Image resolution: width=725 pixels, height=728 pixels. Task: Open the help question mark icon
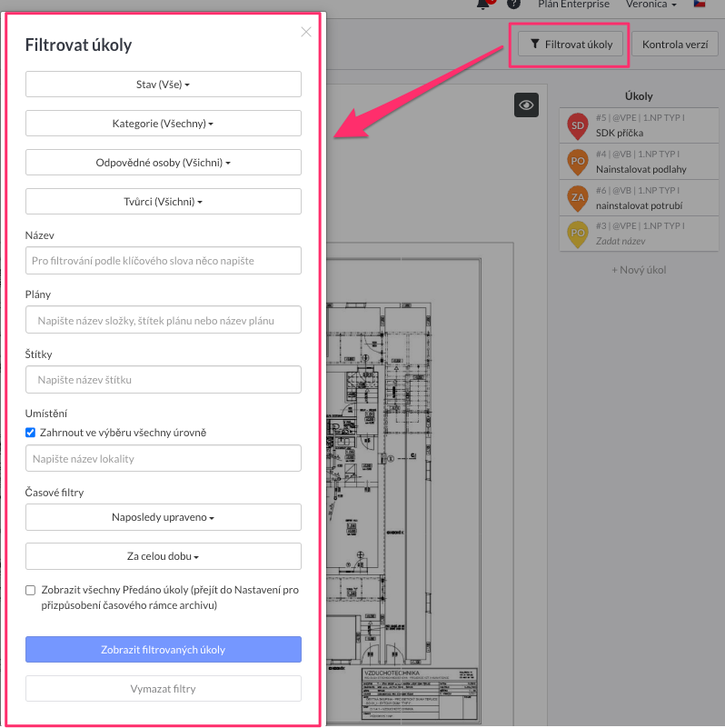click(x=514, y=5)
